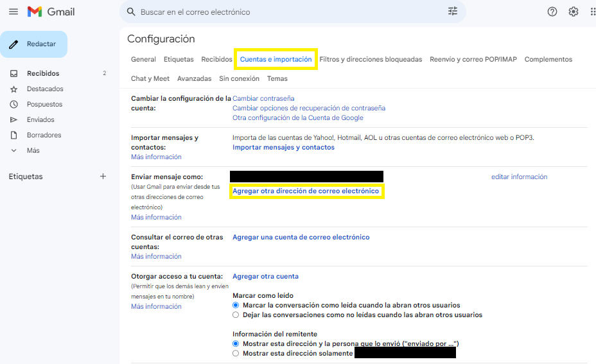Open the Recibidos inbox folder
Screen dimensions: 596x364
pos(43,73)
